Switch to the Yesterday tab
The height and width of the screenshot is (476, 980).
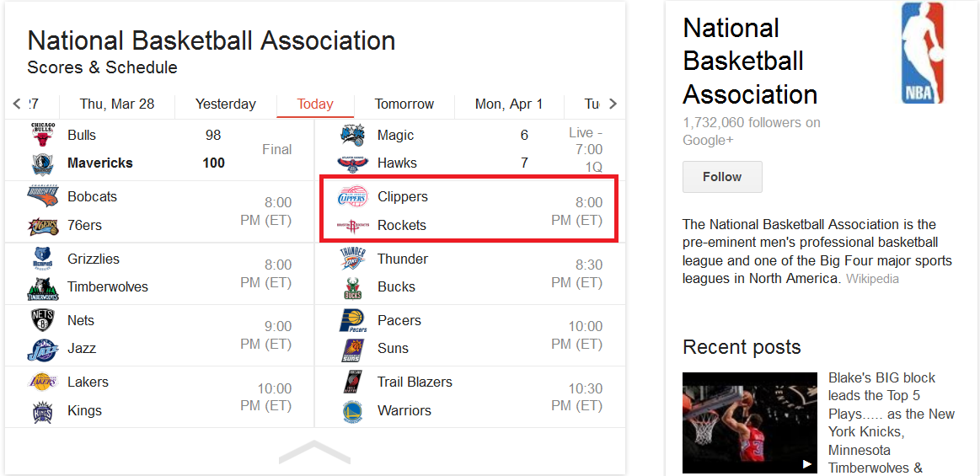[225, 104]
